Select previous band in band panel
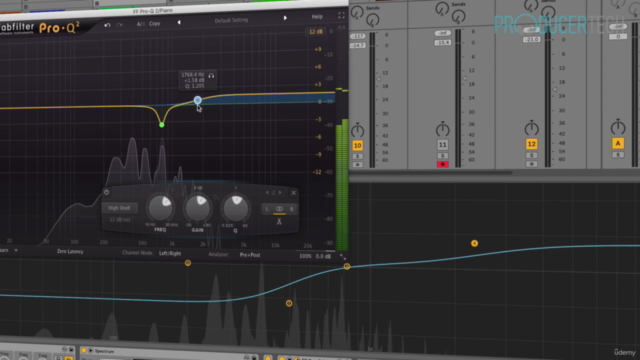Viewport: 640px width, 360px height. (267, 193)
